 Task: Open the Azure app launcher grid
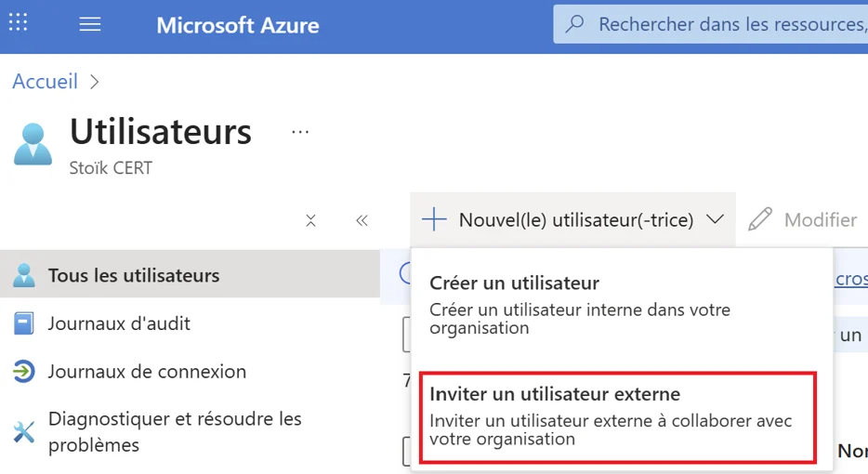click(19, 23)
